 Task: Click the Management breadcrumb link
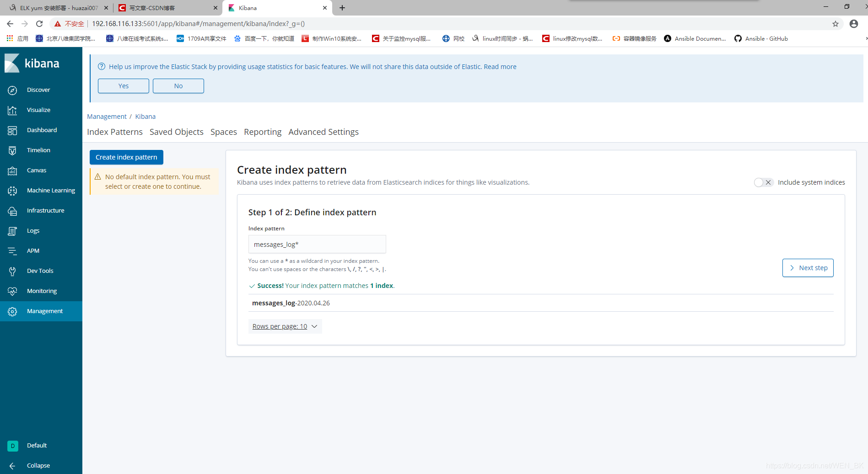pyautogui.click(x=107, y=117)
